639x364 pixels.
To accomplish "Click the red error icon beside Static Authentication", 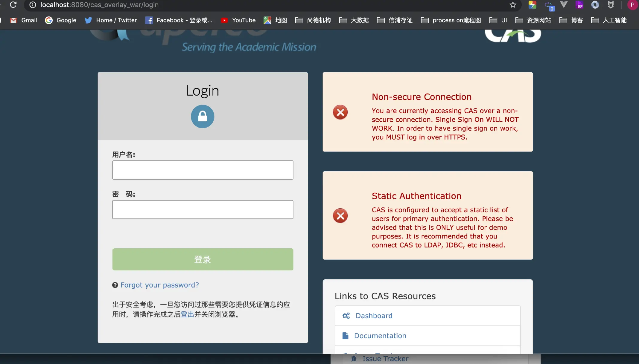I will [340, 215].
